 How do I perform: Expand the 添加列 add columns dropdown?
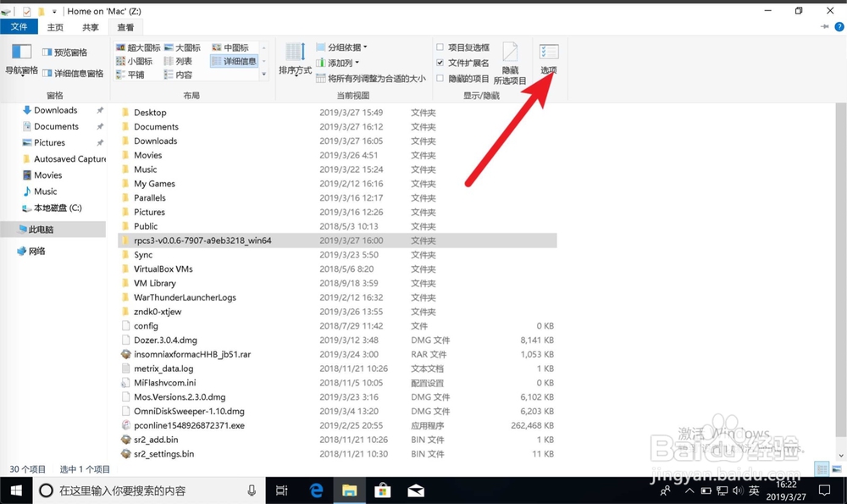340,60
